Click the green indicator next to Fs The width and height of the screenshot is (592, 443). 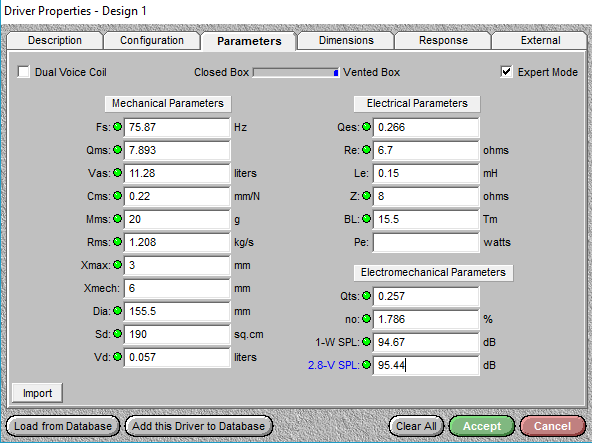point(117,127)
